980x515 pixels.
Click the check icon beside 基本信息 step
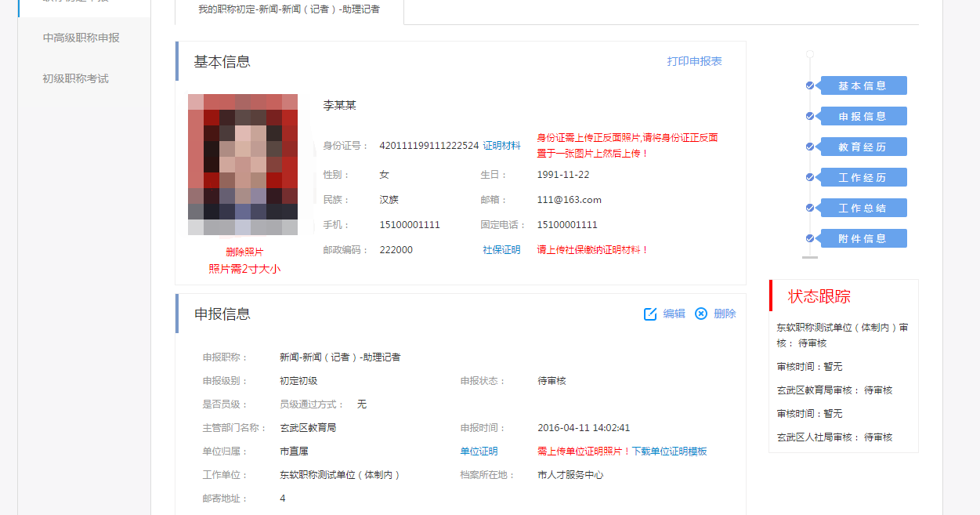[x=810, y=85]
